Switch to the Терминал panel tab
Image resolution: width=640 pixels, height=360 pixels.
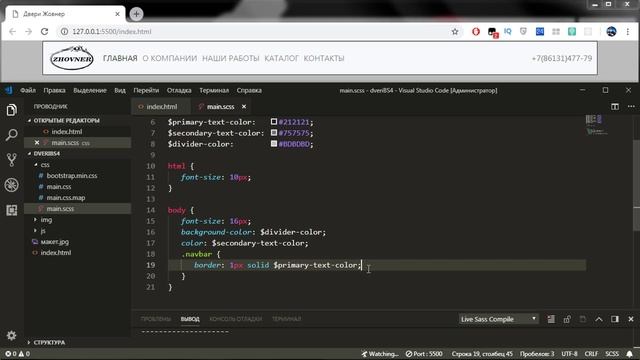pyautogui.click(x=286, y=319)
